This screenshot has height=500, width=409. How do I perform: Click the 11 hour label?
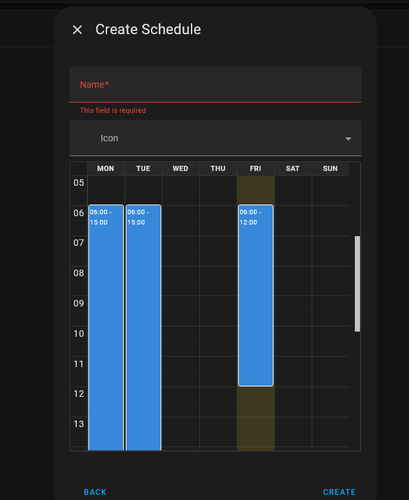(x=79, y=364)
